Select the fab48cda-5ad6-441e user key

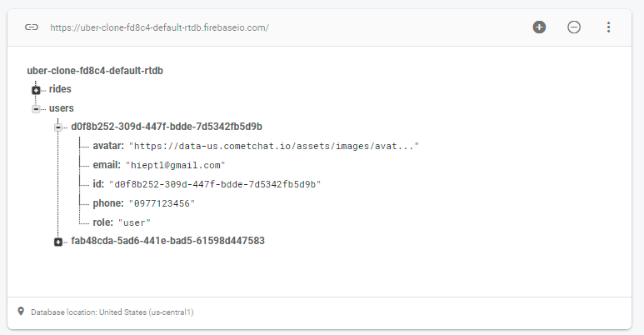167,241
